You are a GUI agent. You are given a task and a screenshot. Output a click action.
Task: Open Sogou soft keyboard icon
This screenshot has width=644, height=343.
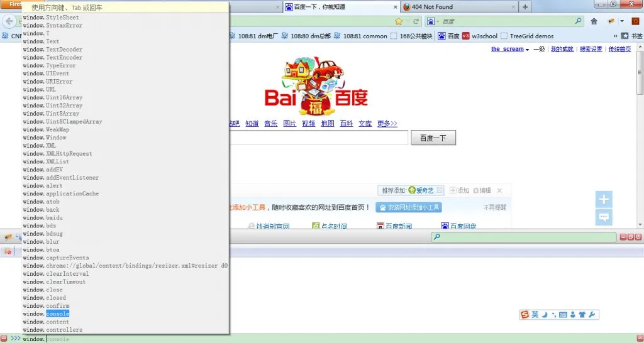(563, 315)
